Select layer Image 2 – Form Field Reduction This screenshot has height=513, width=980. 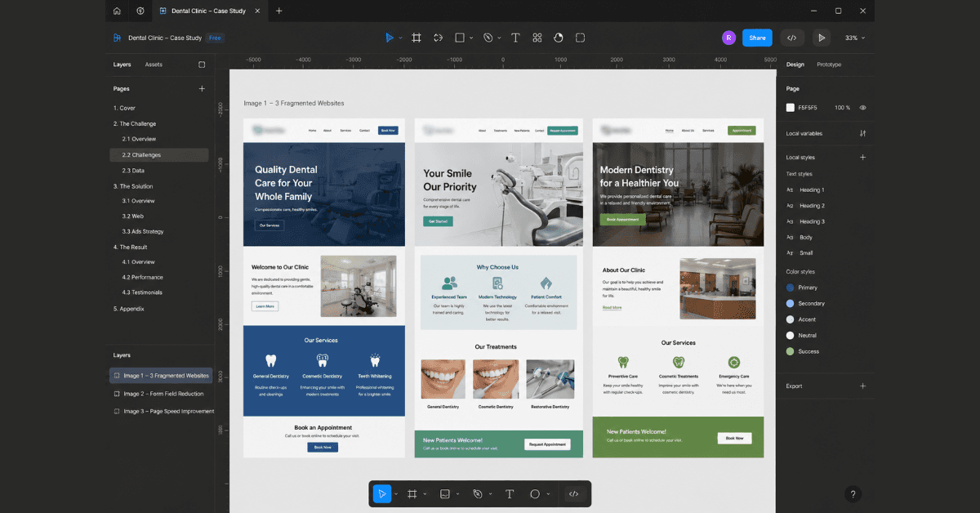click(160, 394)
